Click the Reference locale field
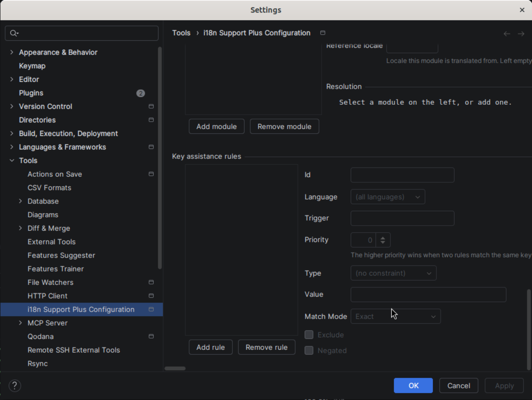 pos(412,48)
